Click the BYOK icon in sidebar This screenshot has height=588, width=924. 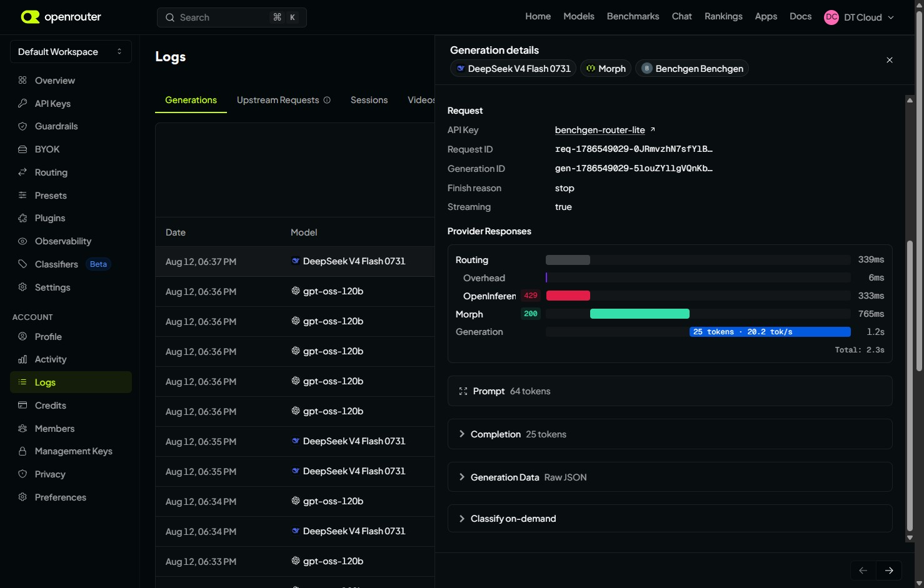[x=23, y=149]
